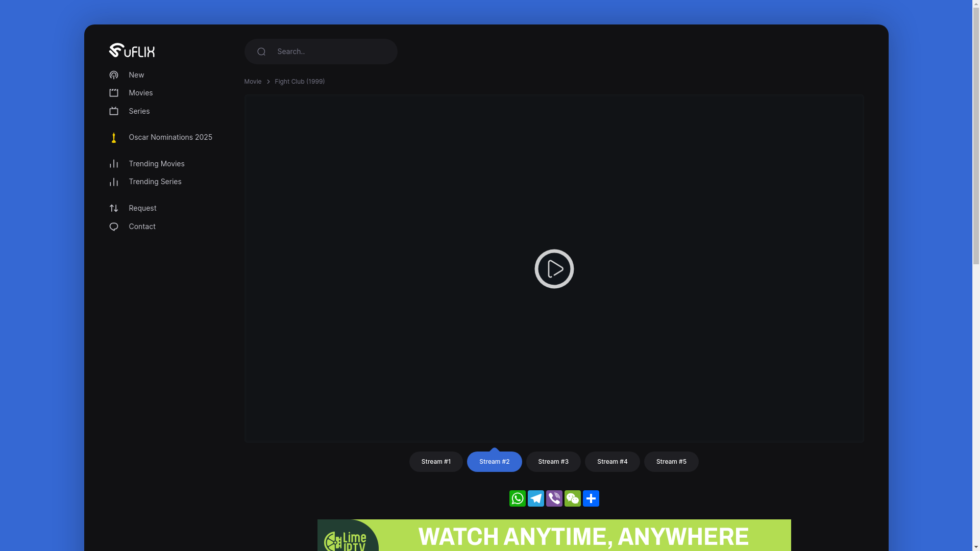Open Trending Series page

point(155,182)
